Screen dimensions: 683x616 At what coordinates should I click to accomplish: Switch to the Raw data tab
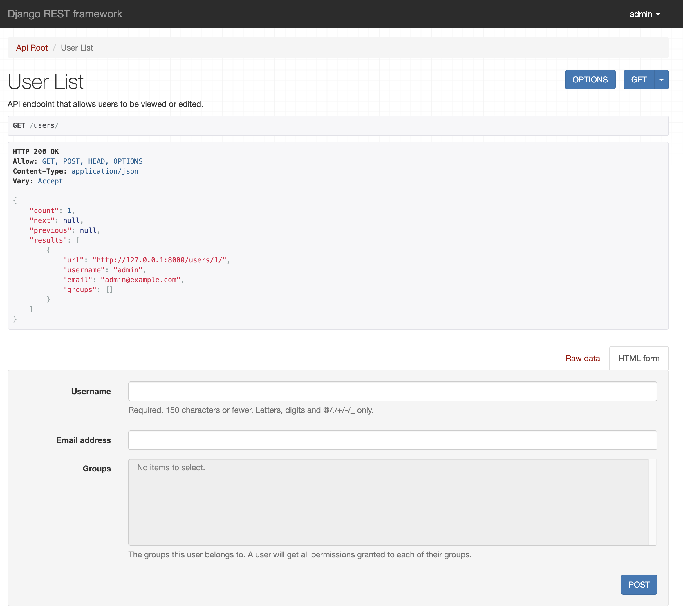point(583,358)
